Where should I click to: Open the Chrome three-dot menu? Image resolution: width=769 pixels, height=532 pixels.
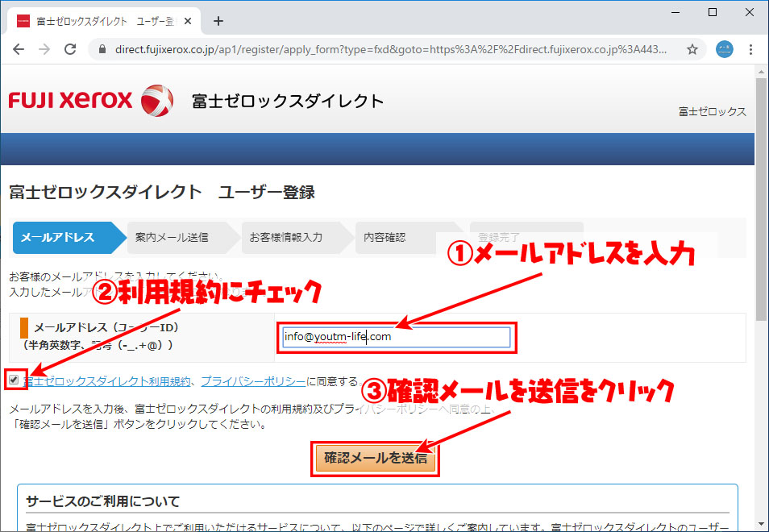[750, 49]
